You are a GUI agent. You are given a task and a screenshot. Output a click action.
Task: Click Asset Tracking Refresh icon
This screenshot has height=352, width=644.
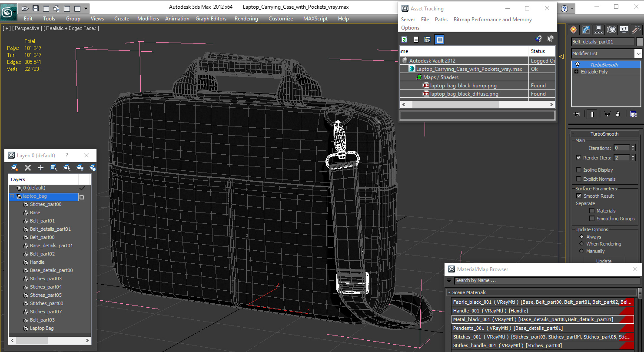404,40
